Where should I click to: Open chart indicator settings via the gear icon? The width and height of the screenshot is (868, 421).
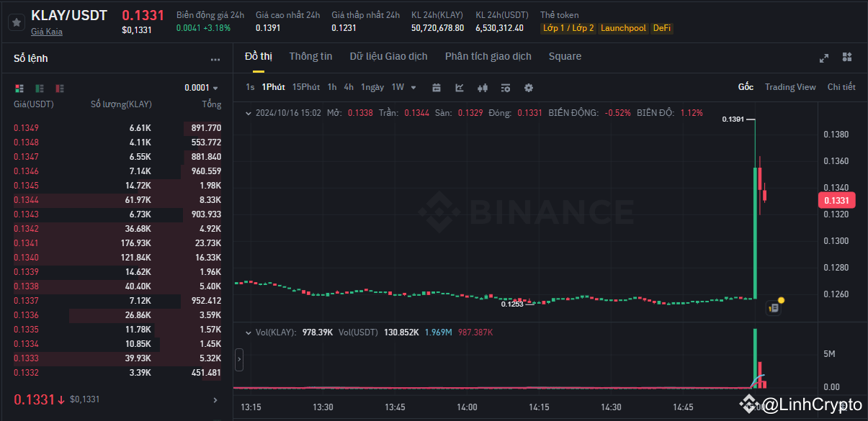tap(528, 87)
